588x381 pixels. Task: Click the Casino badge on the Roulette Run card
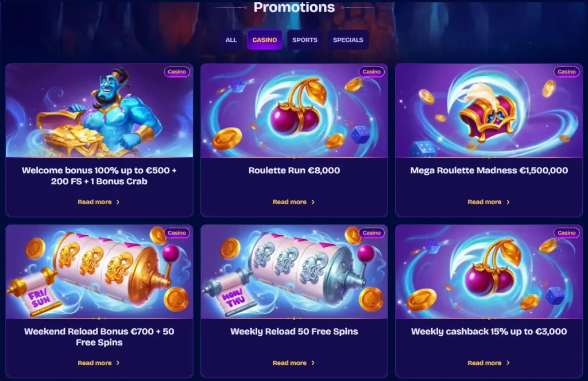(x=372, y=72)
